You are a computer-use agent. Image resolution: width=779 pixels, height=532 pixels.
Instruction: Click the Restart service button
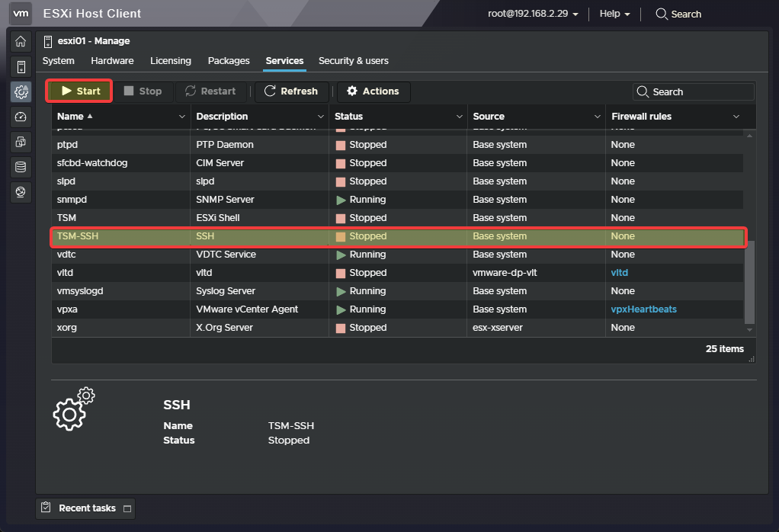(x=210, y=91)
